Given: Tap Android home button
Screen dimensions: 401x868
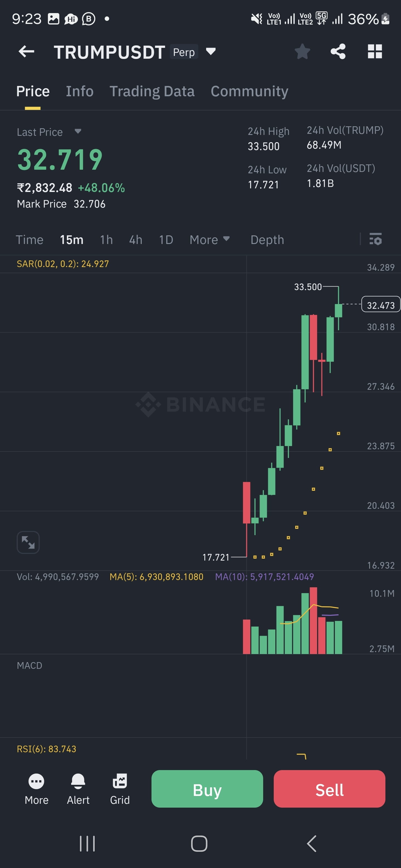Looking at the screenshot, I should pos(199,844).
